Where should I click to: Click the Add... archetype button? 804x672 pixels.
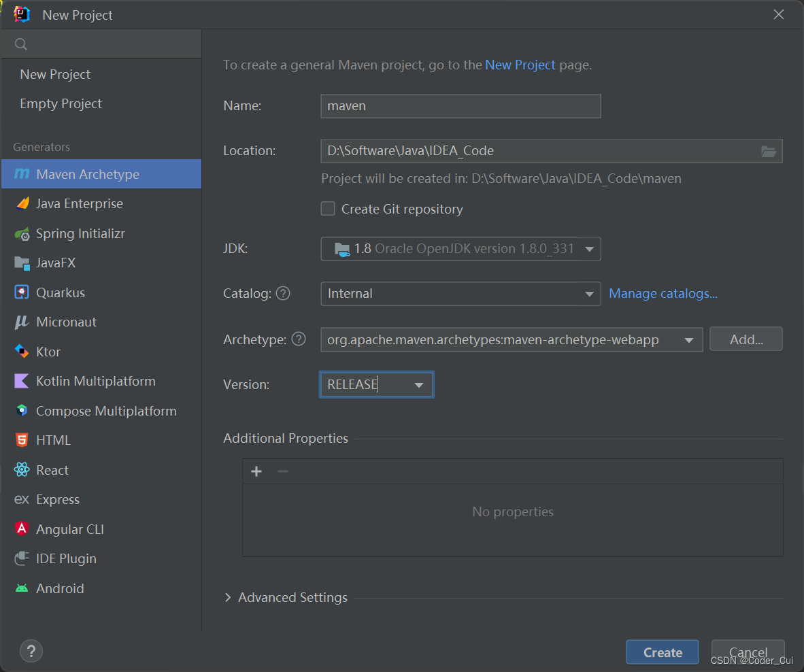[x=746, y=339]
